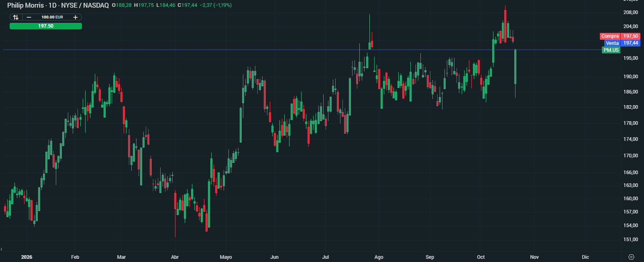Click the close value C197,44
This screenshot has width=644, height=262.
click(187, 5)
